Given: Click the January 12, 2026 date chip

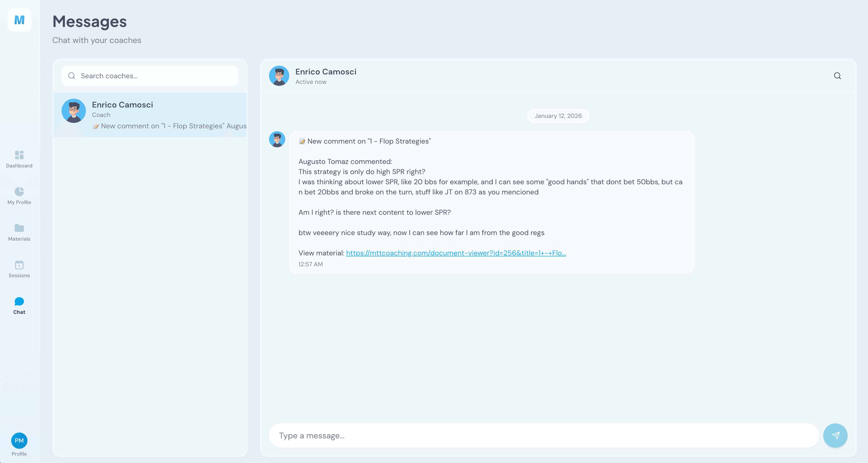Looking at the screenshot, I should coord(558,116).
